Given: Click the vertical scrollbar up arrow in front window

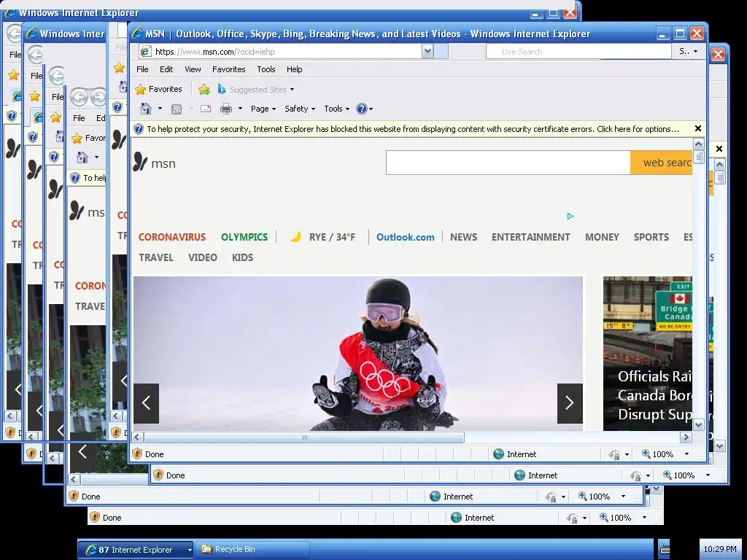Looking at the screenshot, I should tap(698, 144).
